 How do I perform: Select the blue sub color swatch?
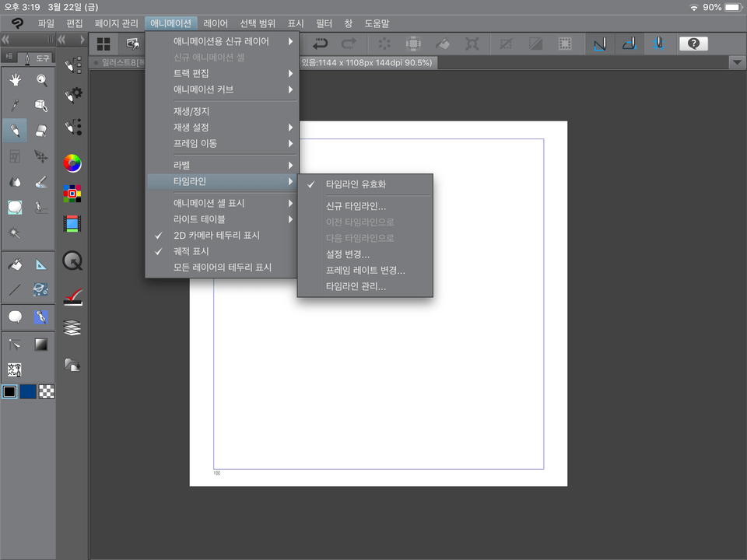tap(28, 391)
